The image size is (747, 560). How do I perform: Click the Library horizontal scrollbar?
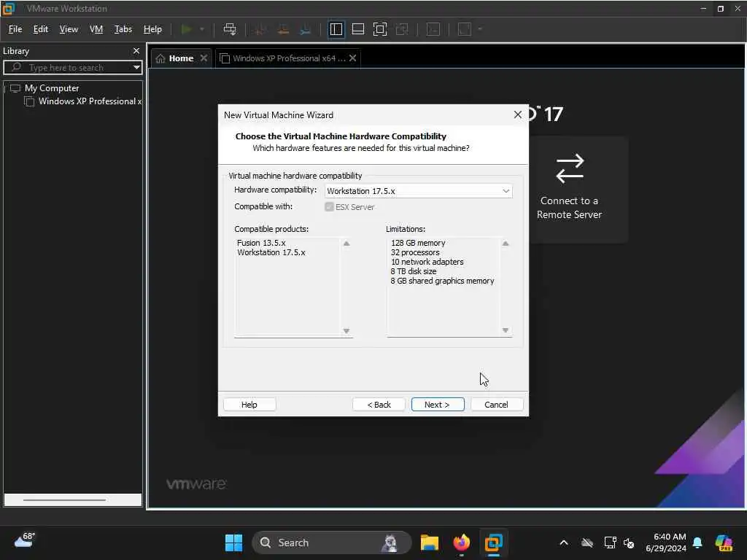pyautogui.click(x=64, y=500)
